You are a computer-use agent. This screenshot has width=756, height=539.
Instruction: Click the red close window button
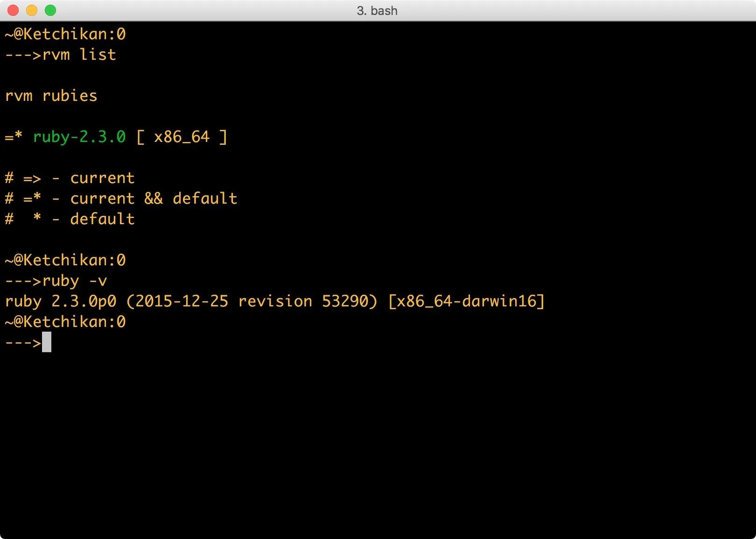(x=13, y=10)
